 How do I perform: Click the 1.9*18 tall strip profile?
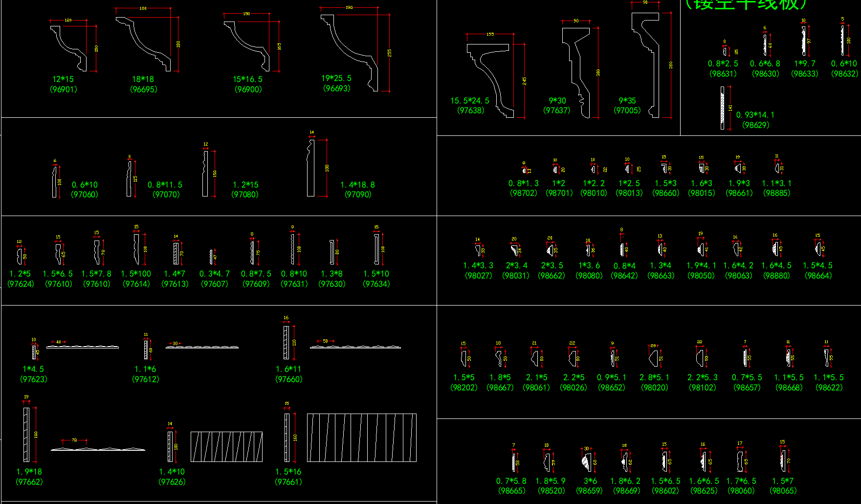(26, 434)
